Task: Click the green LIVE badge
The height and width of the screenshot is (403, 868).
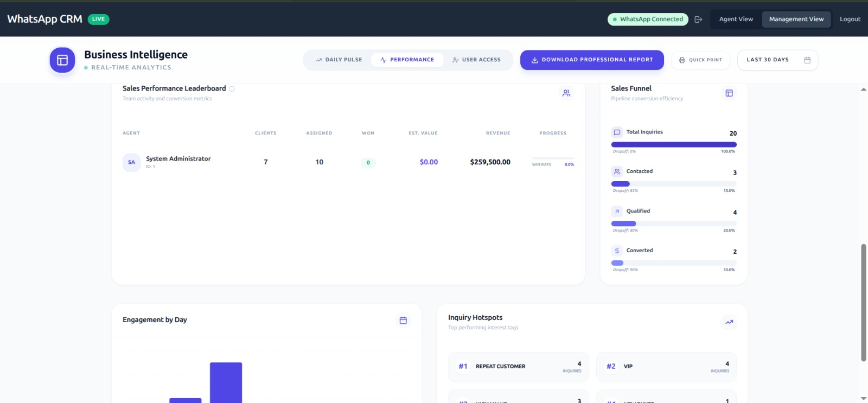Action: (98, 19)
